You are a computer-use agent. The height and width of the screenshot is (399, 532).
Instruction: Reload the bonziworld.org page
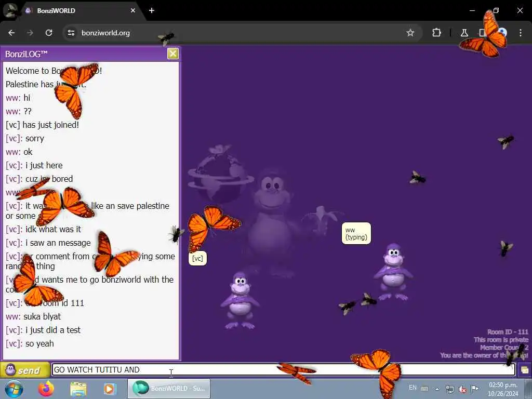point(49,33)
